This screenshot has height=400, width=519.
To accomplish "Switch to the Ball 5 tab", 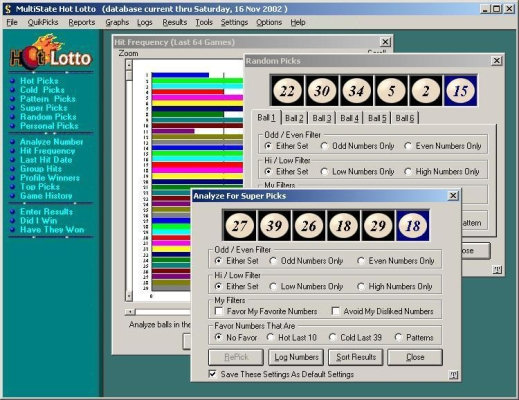I will coord(377,118).
